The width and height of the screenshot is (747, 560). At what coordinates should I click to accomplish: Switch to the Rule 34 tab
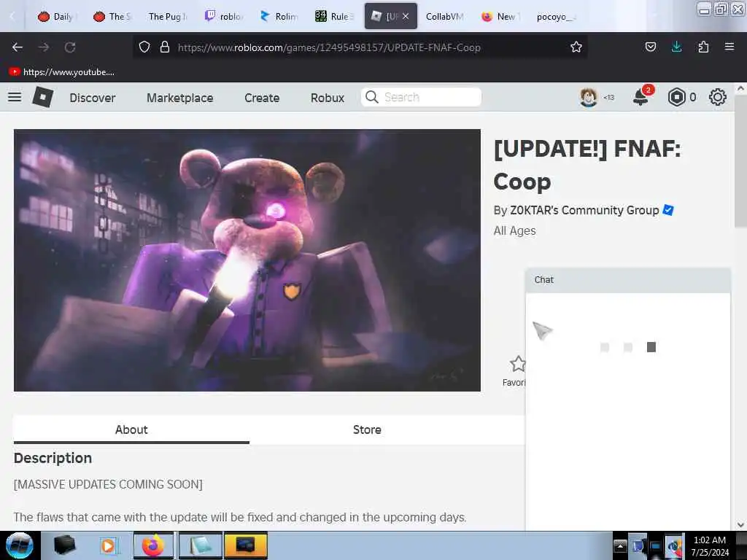pos(334,16)
